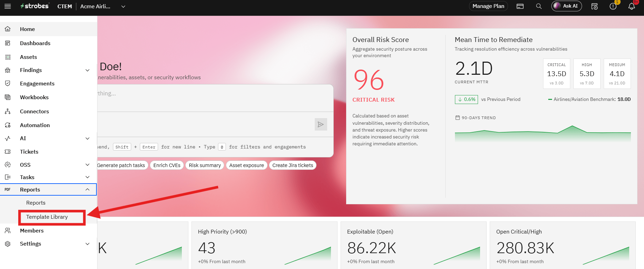This screenshot has width=644, height=269.
Task: Click the Tickets icon
Action: pyautogui.click(x=8, y=152)
